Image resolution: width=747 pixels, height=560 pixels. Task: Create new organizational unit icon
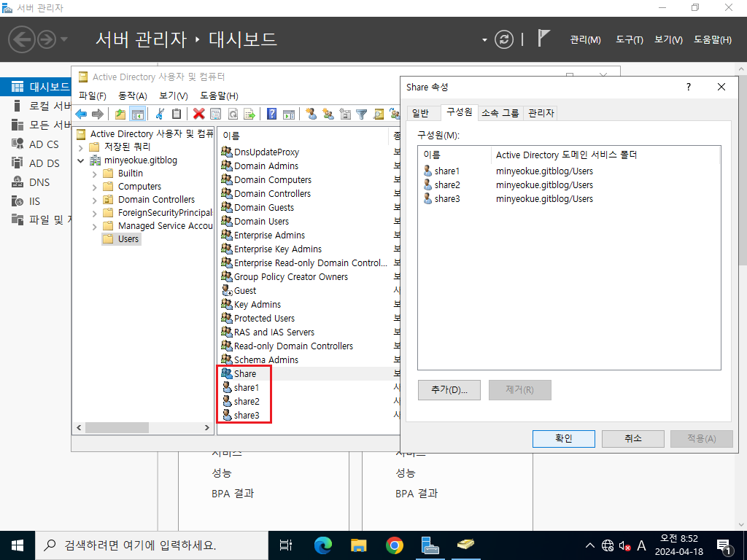click(345, 114)
